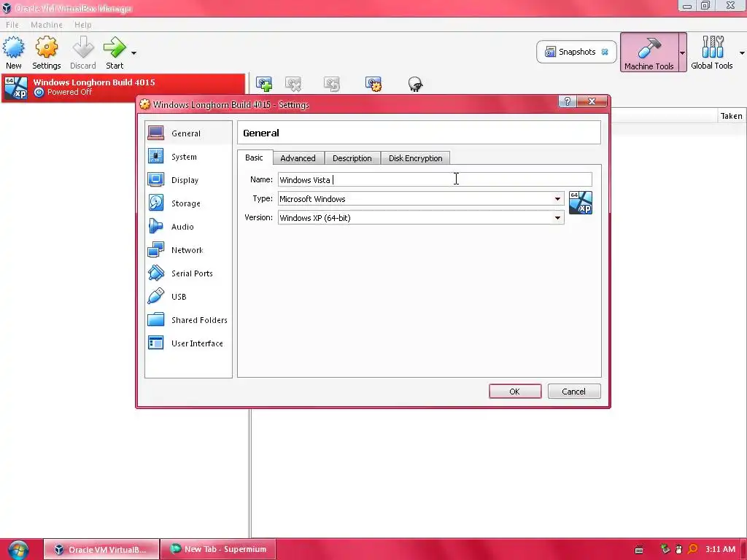Open the User Interface settings category
The height and width of the screenshot is (560, 747).
click(188, 343)
